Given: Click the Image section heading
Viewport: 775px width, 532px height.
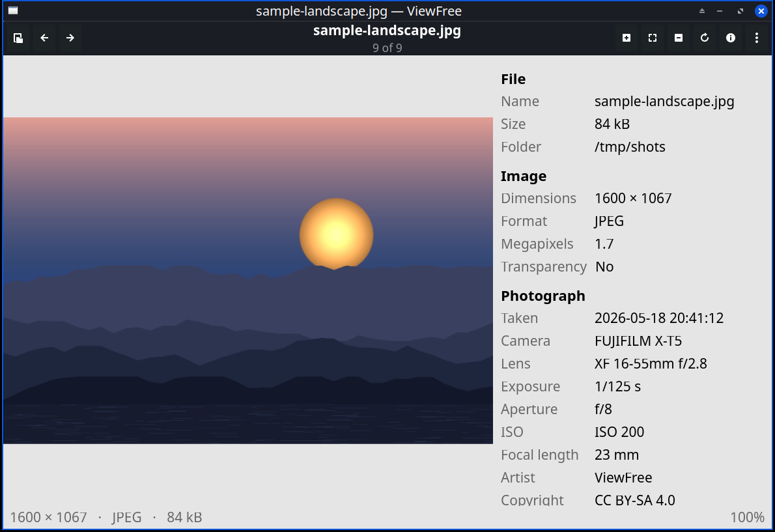Looking at the screenshot, I should pos(524,176).
